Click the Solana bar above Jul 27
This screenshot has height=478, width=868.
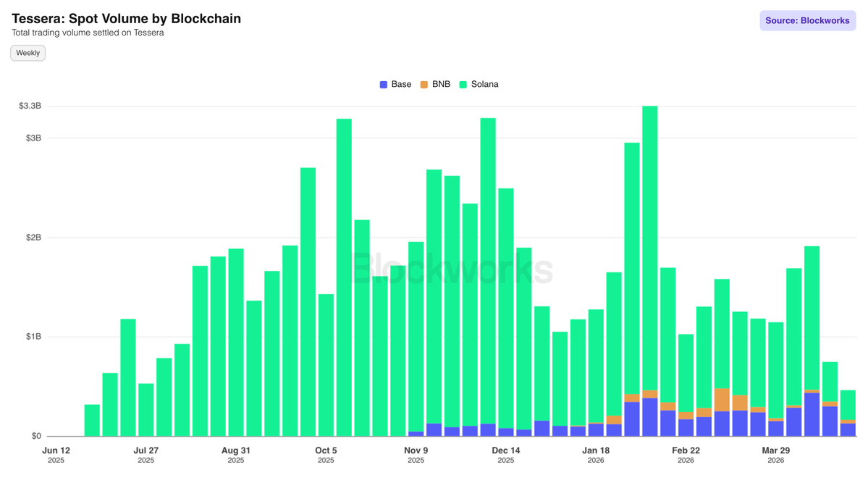[x=146, y=410]
